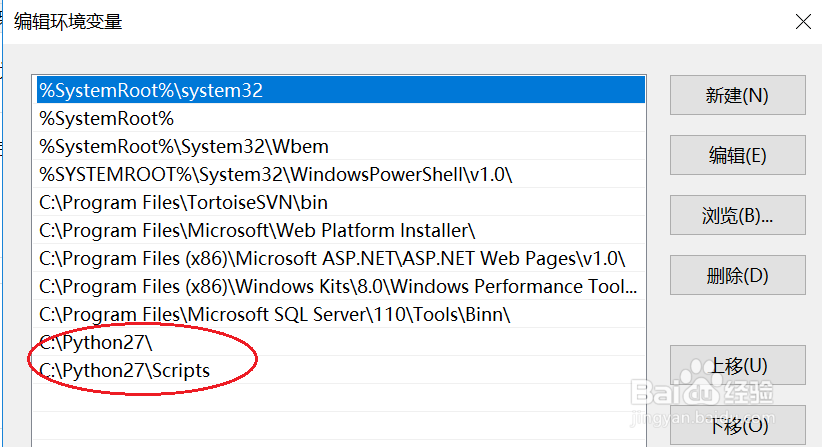Select the Windows Kits Performance Toolkit entry
The image size is (822, 447).
[338, 286]
